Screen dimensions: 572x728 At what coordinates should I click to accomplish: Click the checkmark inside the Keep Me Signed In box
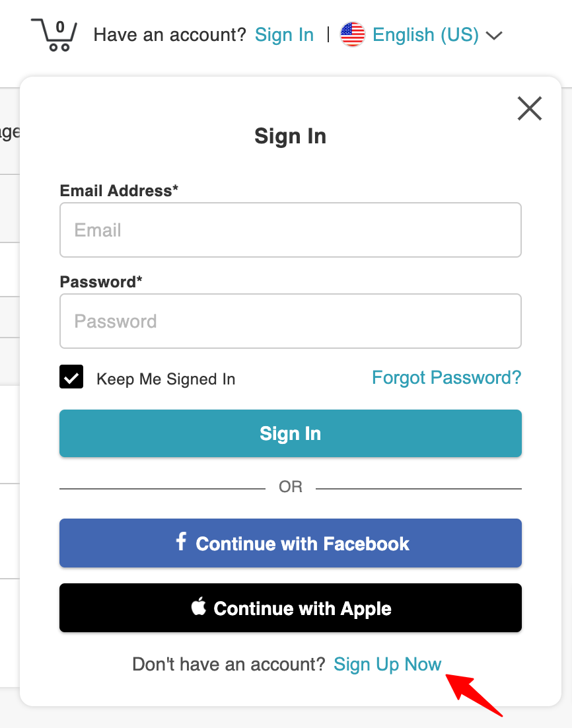(71, 377)
